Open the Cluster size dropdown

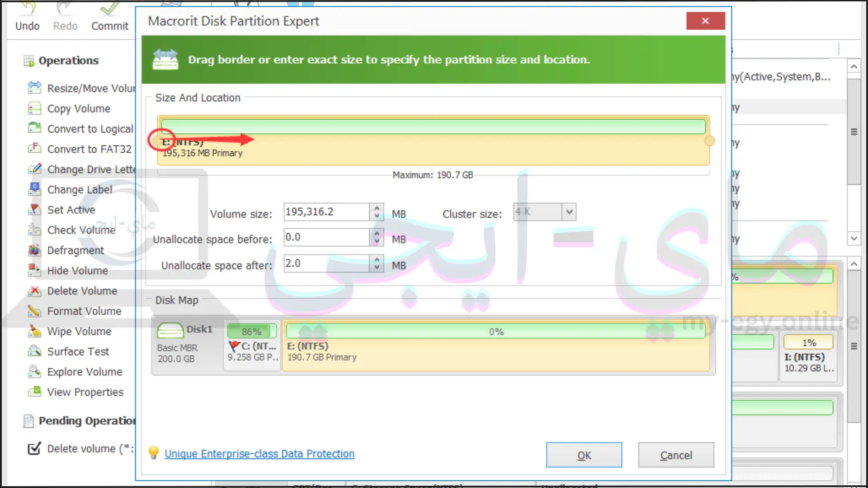click(569, 211)
